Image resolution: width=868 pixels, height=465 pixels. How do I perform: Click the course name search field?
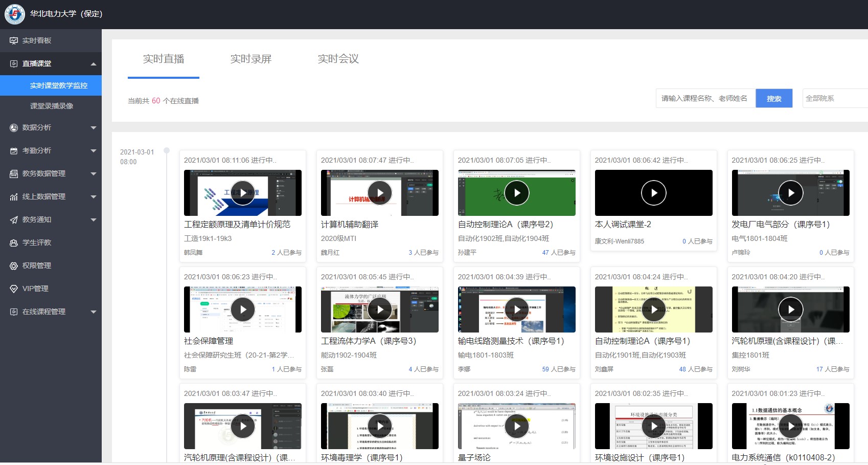pos(706,98)
